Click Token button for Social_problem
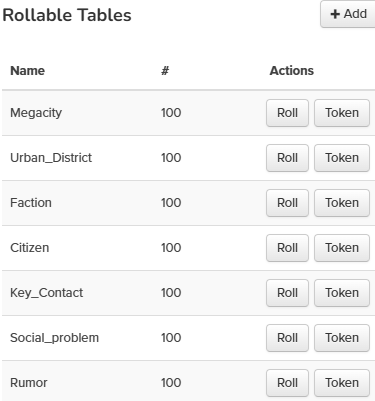 pos(342,338)
